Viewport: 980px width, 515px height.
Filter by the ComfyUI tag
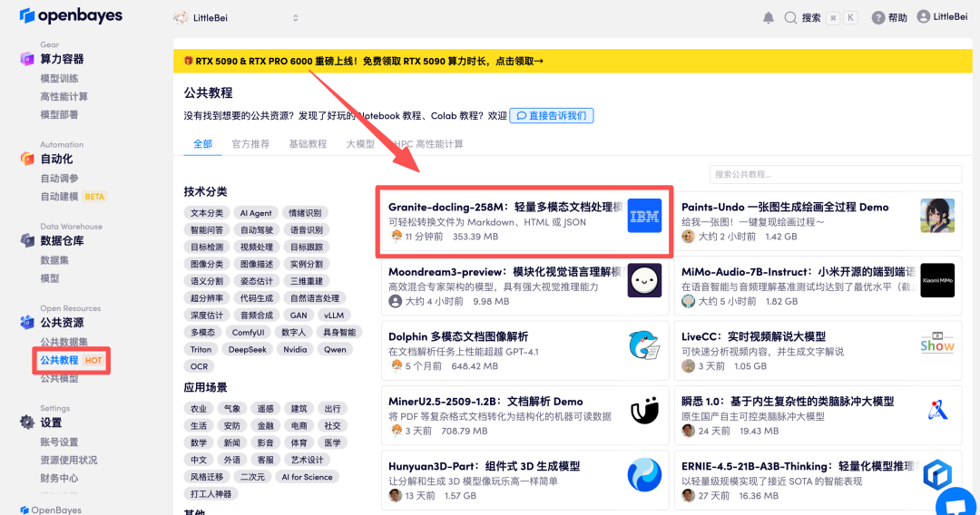click(x=248, y=333)
